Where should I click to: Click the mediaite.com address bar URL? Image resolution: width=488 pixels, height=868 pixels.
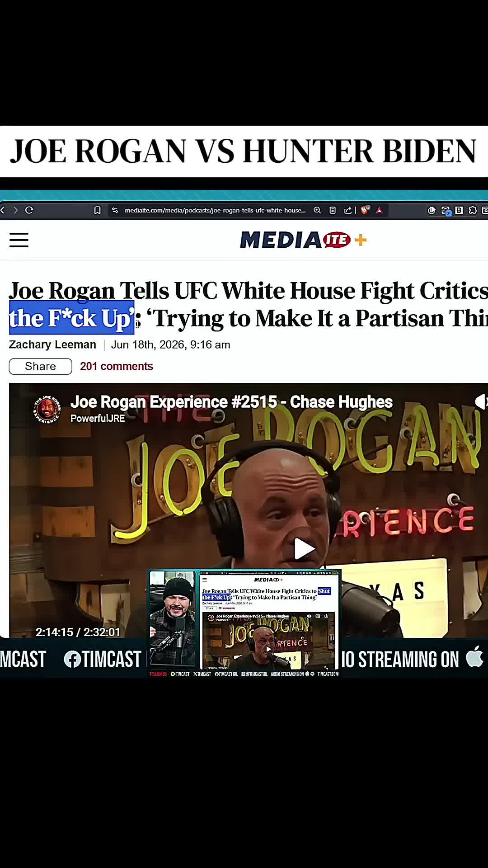215,210
